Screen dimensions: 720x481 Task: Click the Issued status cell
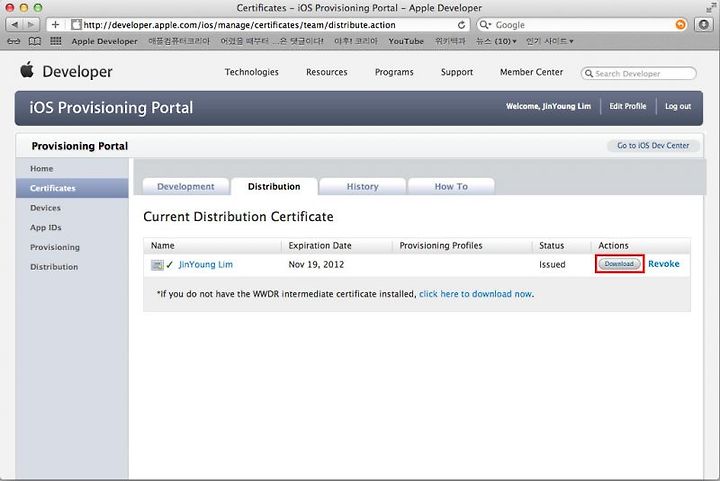(552, 264)
